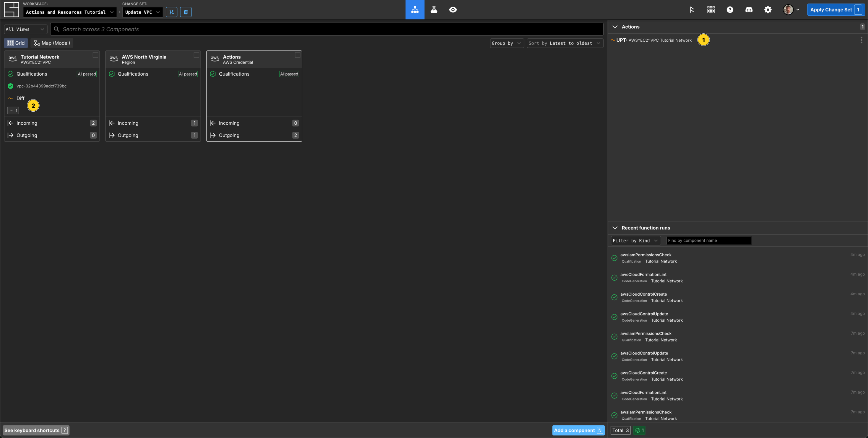
Task: Click the three-dot menu on UPT action
Action: pos(861,40)
